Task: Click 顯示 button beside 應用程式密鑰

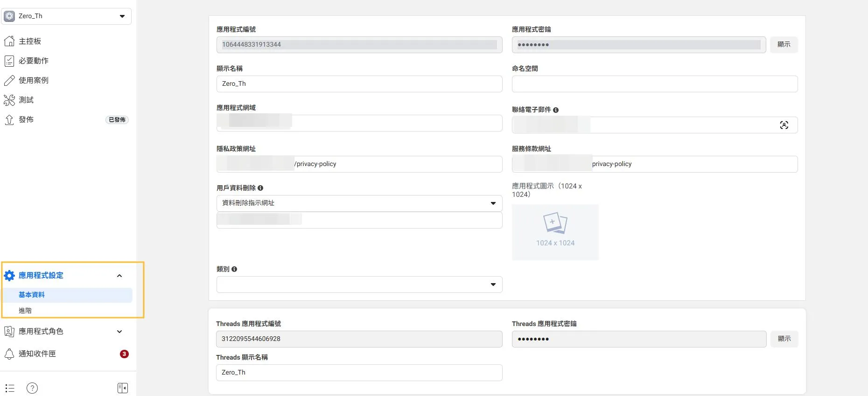Action: 784,45
